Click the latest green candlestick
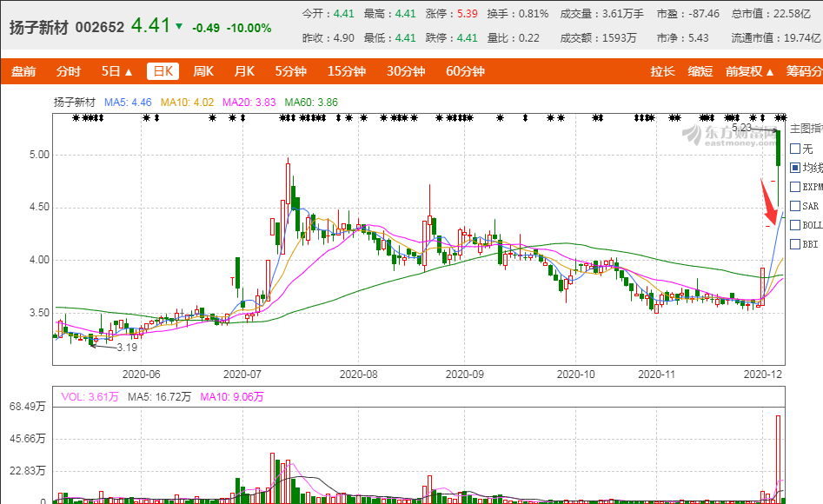Image resolution: width=823 pixels, height=504 pixels. [779, 149]
